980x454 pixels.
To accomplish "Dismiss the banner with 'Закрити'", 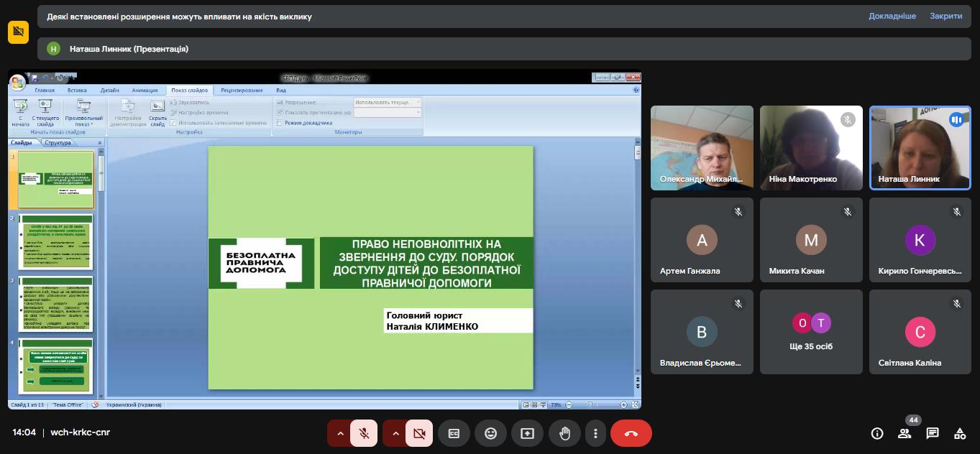I will click(945, 17).
